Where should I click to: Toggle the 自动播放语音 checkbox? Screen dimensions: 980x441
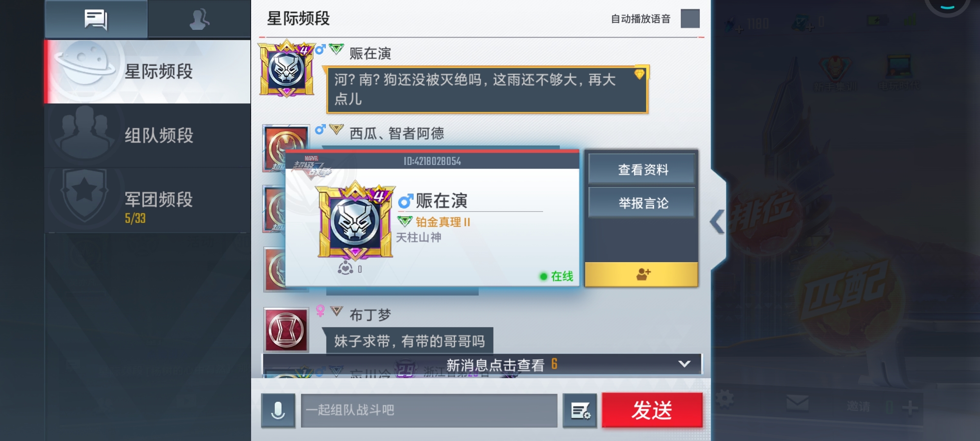pyautogui.click(x=690, y=19)
